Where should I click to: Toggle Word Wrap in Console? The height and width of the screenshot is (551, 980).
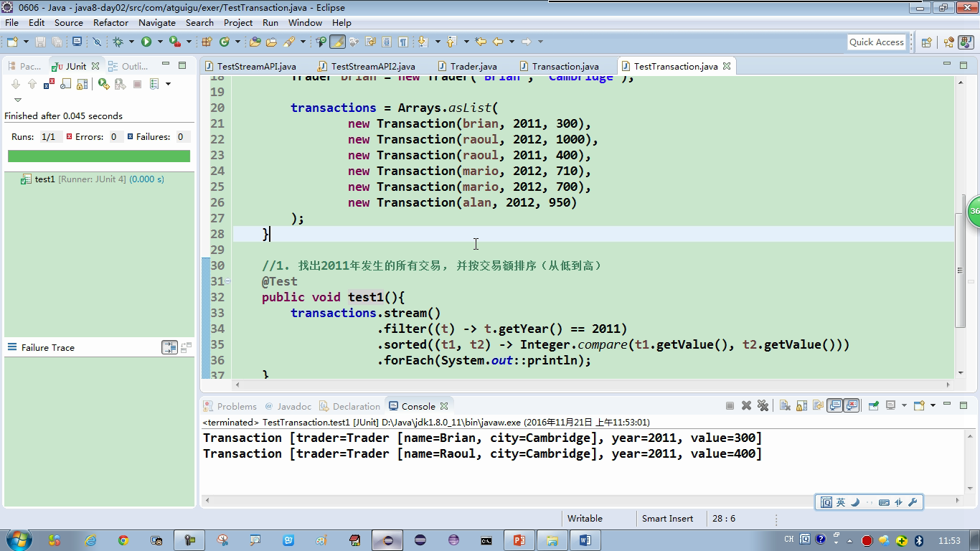click(818, 405)
